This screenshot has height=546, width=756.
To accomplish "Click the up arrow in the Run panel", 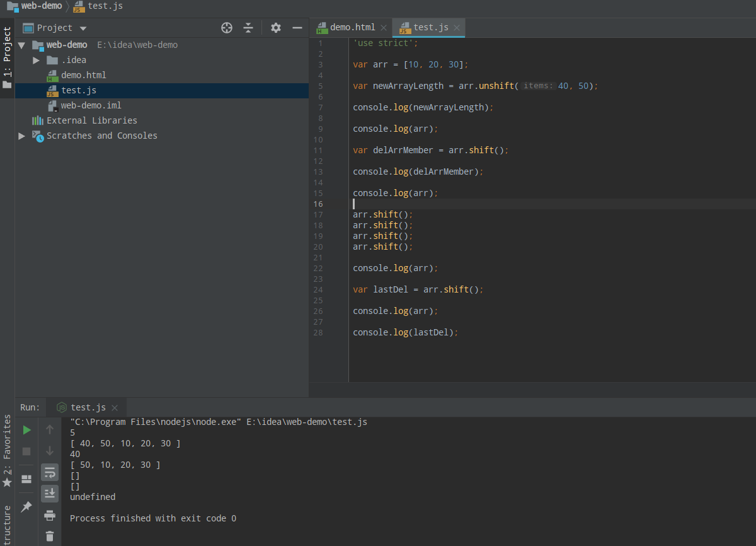I will (x=50, y=430).
